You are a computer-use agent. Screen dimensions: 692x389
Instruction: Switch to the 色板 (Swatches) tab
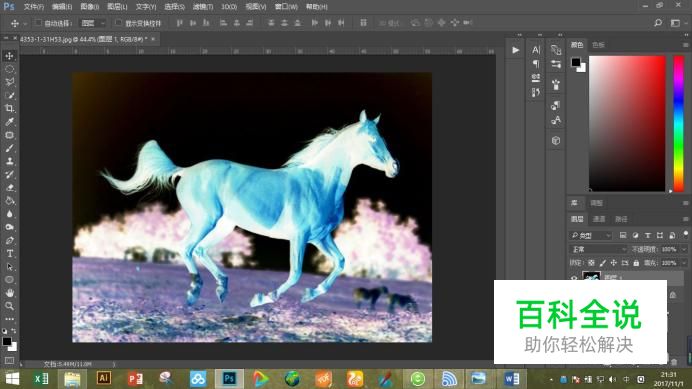point(598,45)
